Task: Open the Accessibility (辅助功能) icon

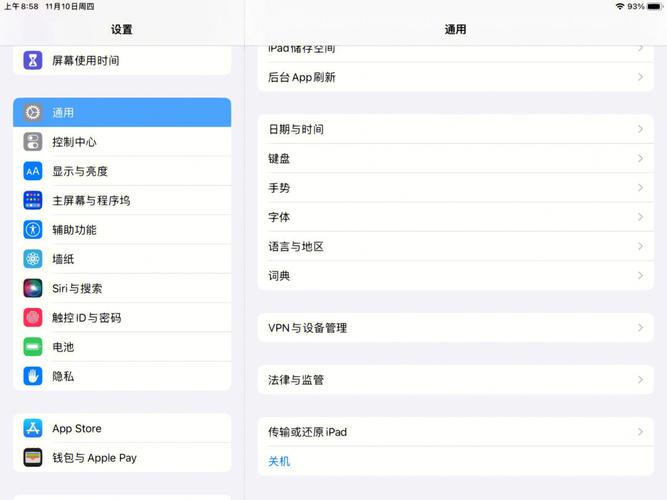Action: coord(33,230)
